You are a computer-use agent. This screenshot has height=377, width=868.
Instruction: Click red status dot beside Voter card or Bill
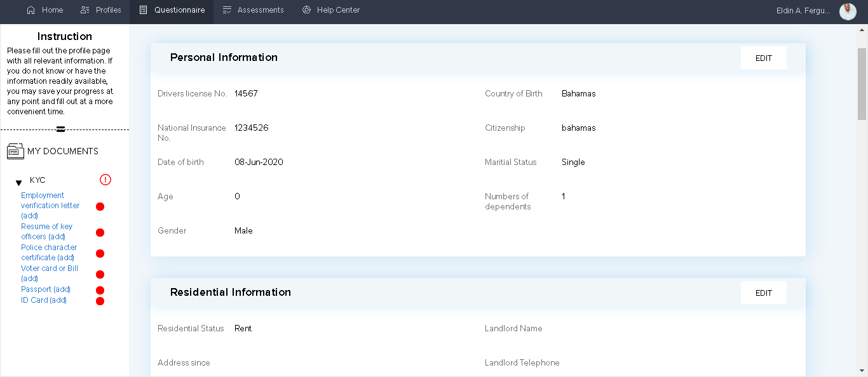pos(100,274)
